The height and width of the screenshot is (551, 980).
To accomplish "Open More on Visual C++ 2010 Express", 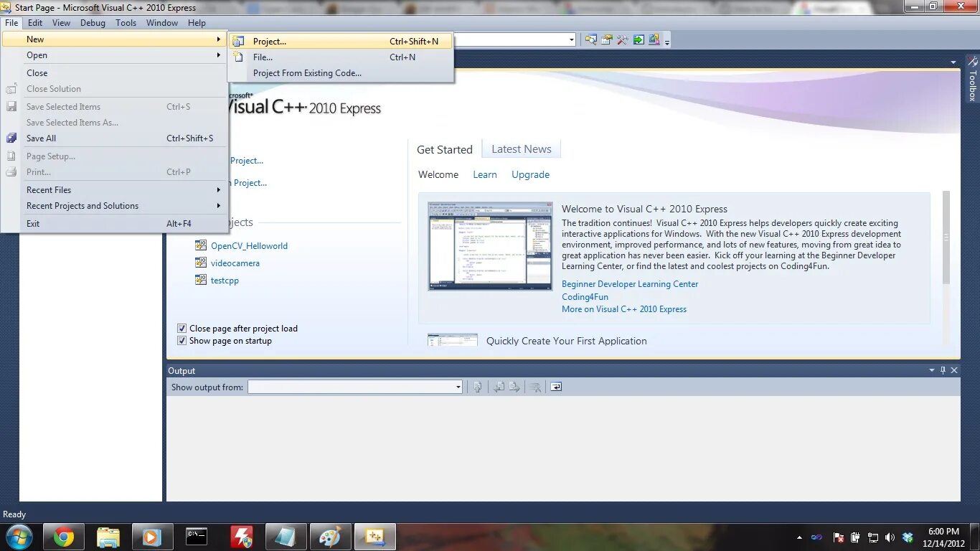I will 624,309.
